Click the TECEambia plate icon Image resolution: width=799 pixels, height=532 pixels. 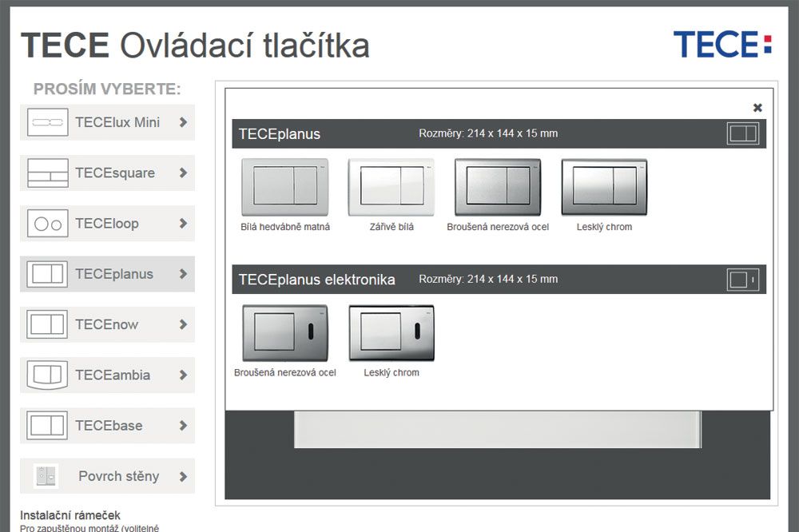click(x=47, y=375)
